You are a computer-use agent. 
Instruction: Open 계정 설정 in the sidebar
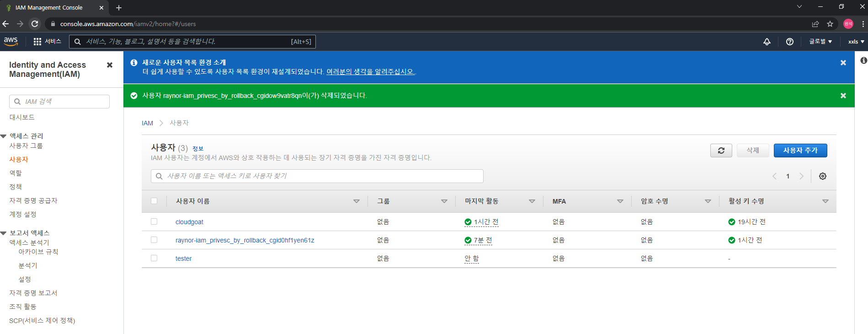click(x=23, y=214)
